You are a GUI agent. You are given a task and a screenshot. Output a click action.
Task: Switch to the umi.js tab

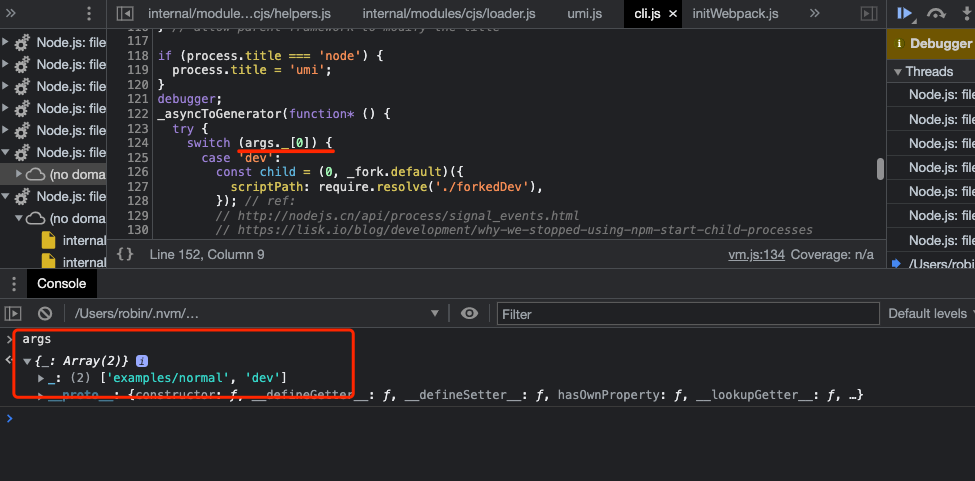coord(586,13)
